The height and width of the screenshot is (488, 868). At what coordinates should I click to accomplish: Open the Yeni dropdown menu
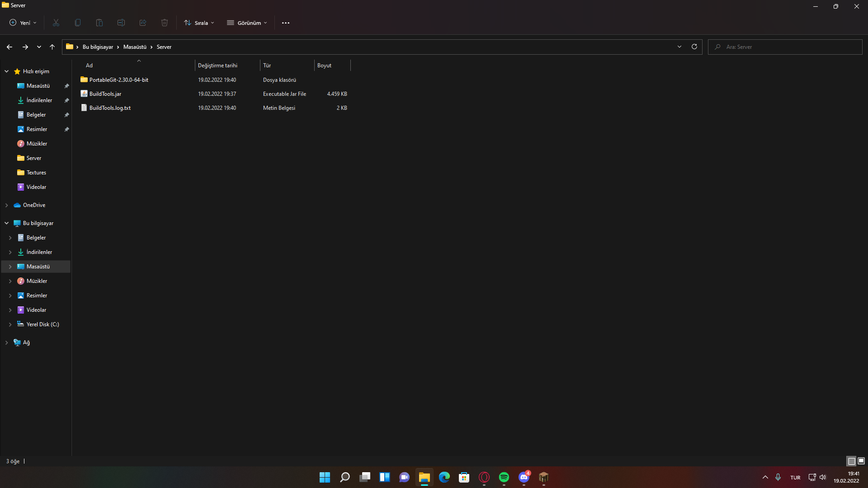[x=23, y=23]
